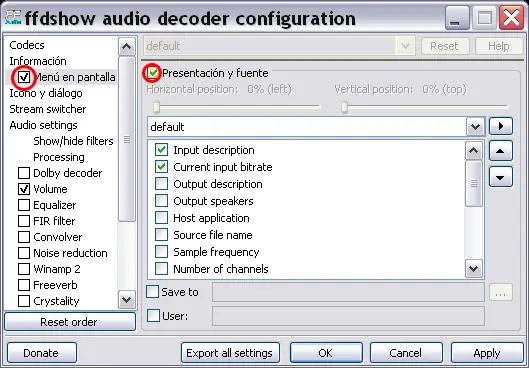This screenshot has width=529, height=368.
Task: Enable the Save to checkbox
Action: tap(152, 292)
